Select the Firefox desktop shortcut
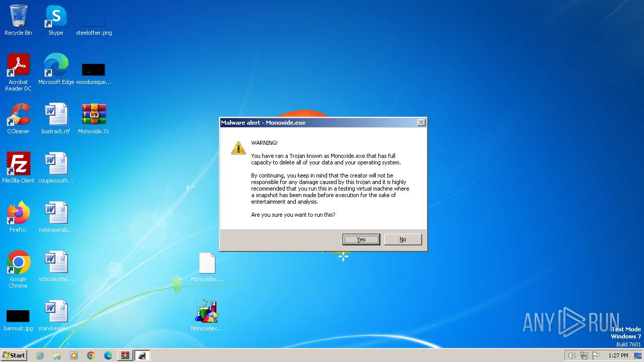The image size is (644, 362). 18,217
